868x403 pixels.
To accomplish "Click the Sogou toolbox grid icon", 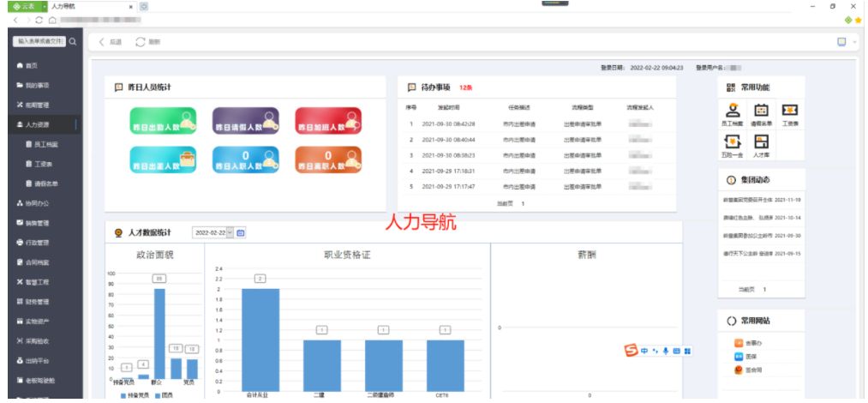I will pyautogui.click(x=687, y=351).
